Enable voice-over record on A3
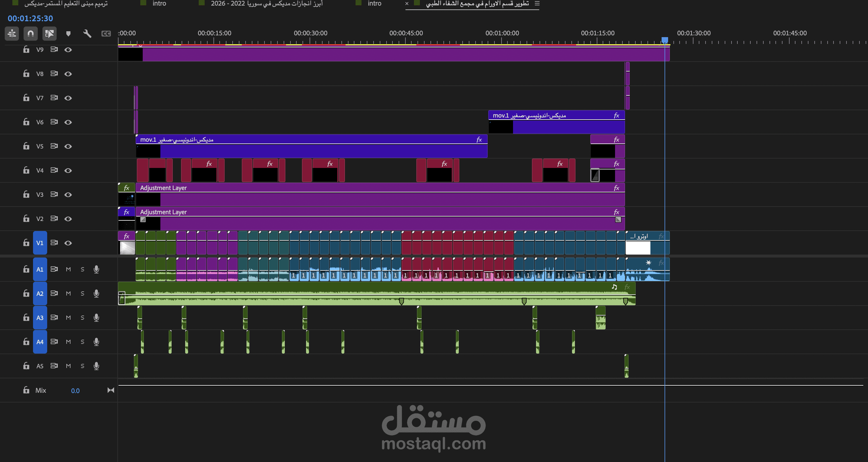The width and height of the screenshot is (868, 462). (x=96, y=318)
